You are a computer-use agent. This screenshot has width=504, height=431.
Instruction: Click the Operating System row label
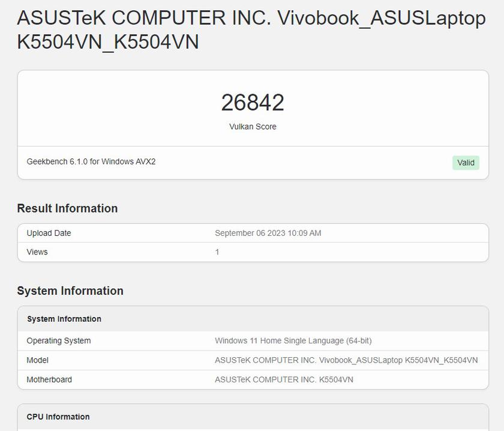(x=59, y=341)
